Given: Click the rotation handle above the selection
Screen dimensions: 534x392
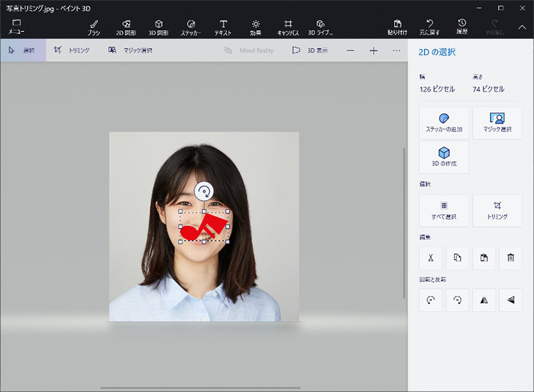Looking at the screenshot, I should point(204,191).
